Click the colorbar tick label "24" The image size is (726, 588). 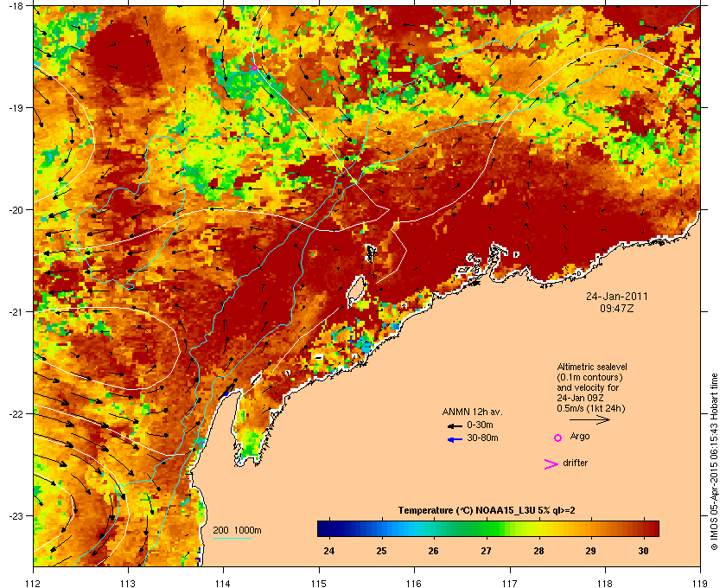coord(329,551)
